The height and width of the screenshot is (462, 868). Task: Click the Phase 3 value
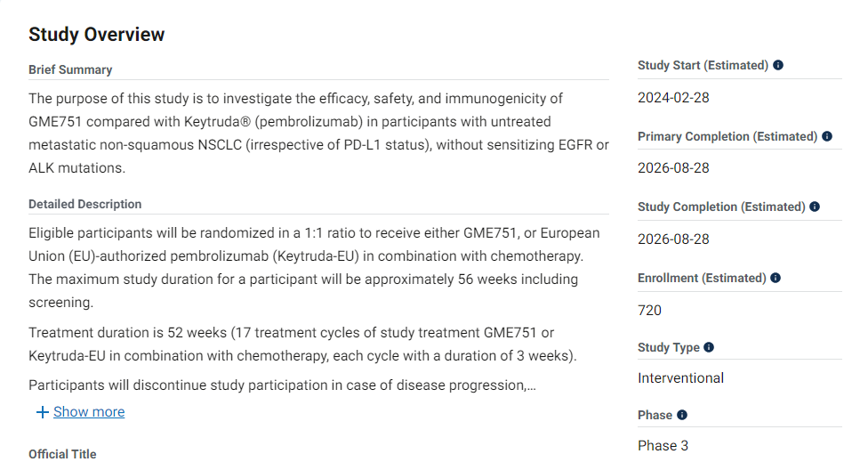tap(663, 446)
